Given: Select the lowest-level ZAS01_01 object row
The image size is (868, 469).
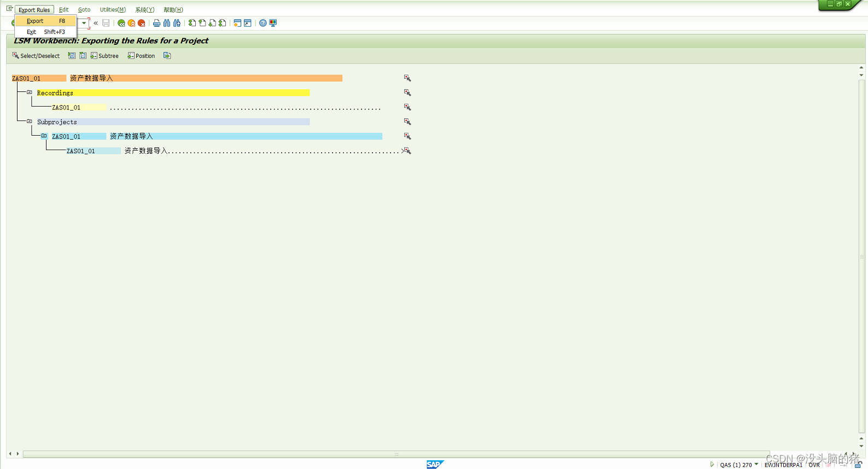Looking at the screenshot, I should pyautogui.click(x=93, y=151).
